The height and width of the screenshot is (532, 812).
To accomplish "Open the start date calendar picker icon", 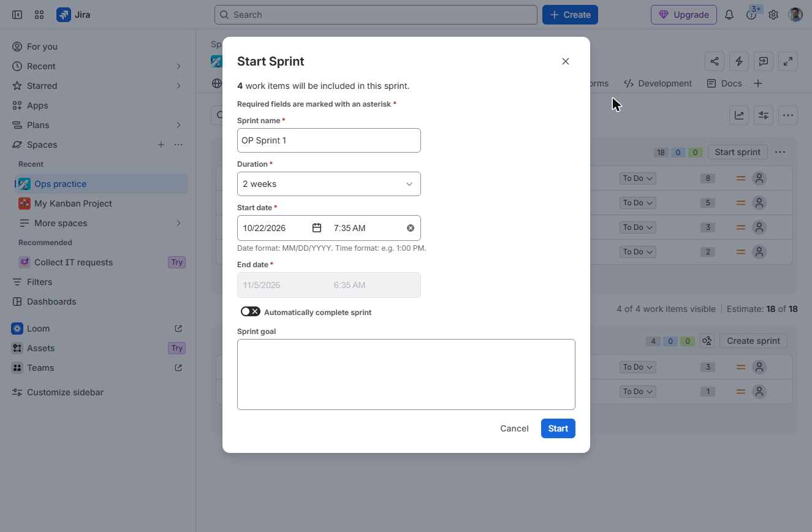I will (317, 228).
